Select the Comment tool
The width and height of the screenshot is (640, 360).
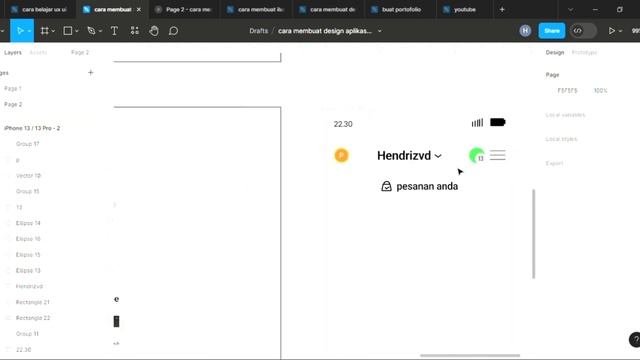173,31
